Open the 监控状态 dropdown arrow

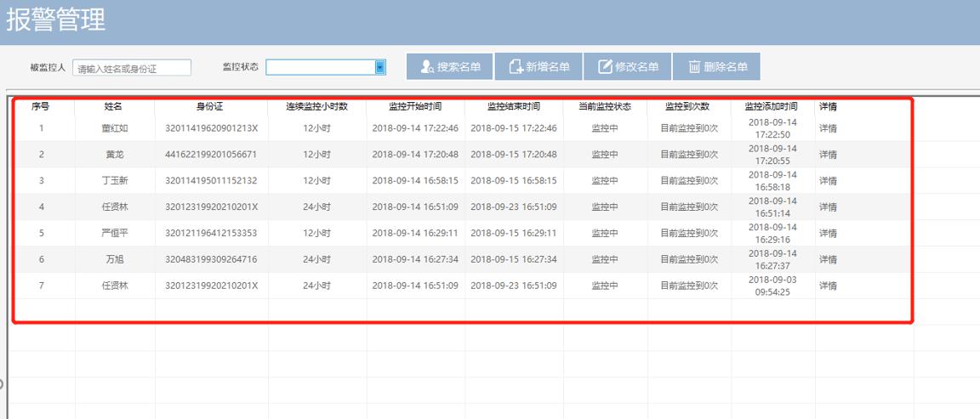coord(380,67)
